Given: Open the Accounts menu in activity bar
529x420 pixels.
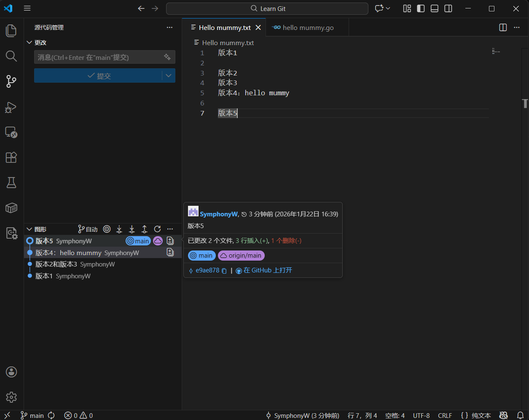Looking at the screenshot, I should pyautogui.click(x=11, y=372).
